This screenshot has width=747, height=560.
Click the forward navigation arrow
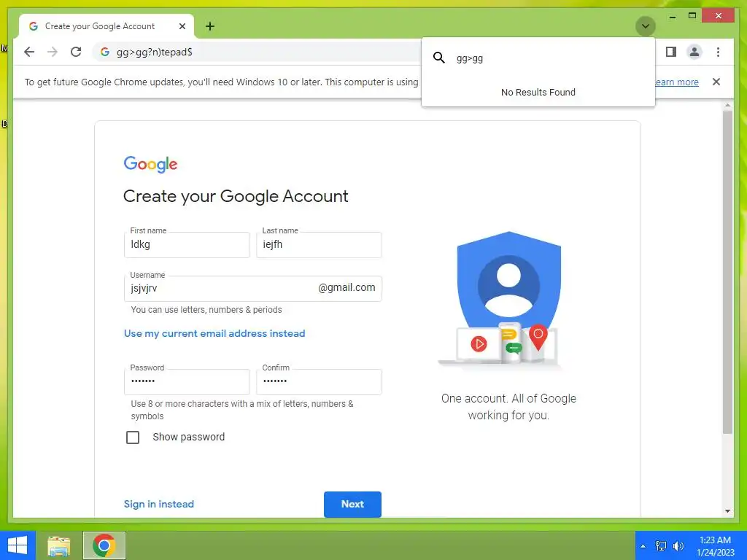coord(53,52)
